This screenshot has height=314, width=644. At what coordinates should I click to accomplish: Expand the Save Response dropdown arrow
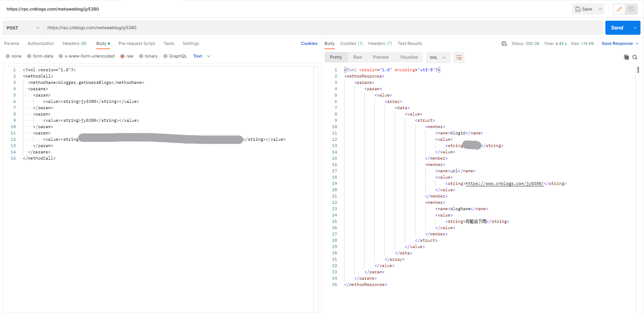click(637, 44)
